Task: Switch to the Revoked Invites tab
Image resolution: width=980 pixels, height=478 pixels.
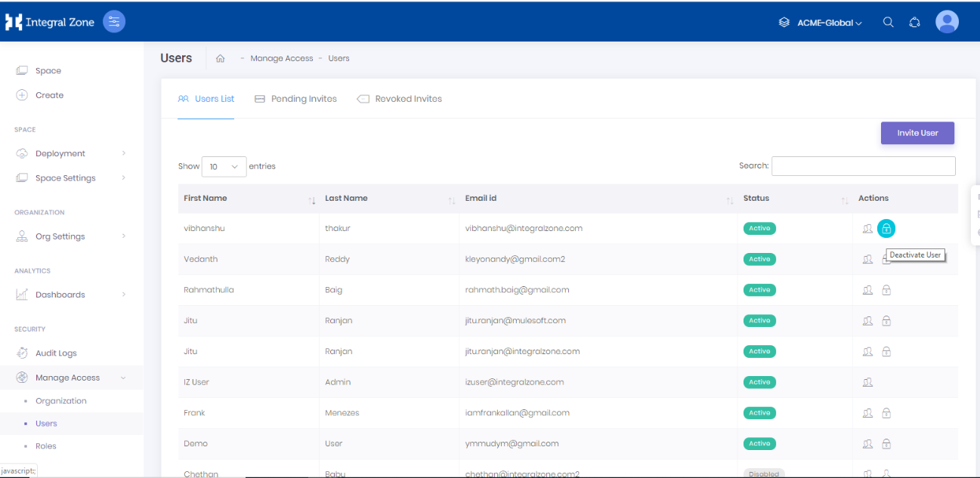Action: [400, 99]
